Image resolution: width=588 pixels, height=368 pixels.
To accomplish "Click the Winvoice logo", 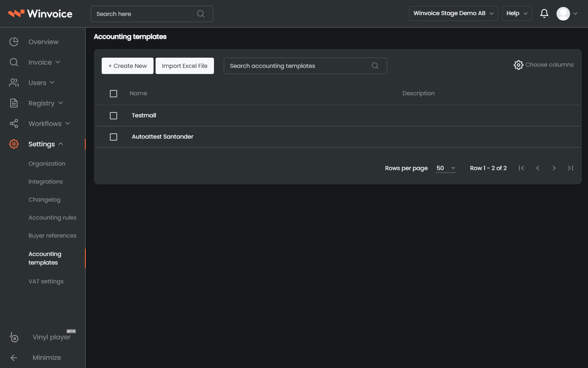I will click(x=40, y=13).
